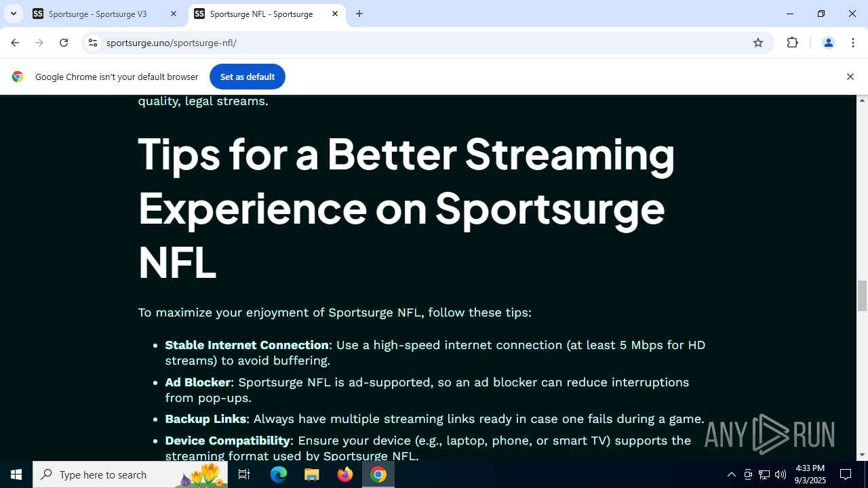Open the Chrome profile menu

tap(828, 43)
